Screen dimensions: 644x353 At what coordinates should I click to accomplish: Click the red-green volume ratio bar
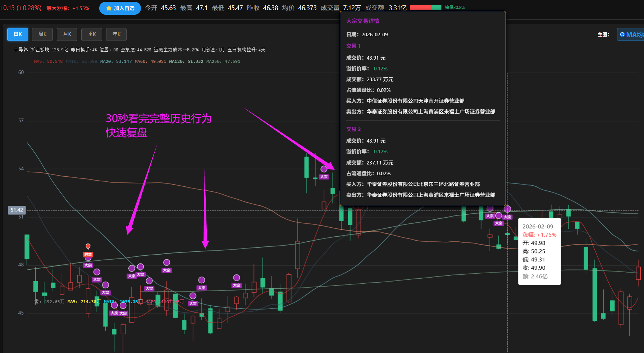click(x=425, y=8)
